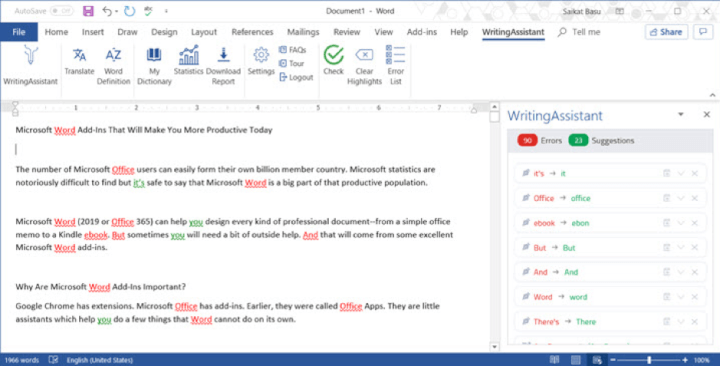Accept the "And → And" suggestion with its checkmark
Image resolution: width=720 pixels, height=366 pixels.
tap(681, 272)
